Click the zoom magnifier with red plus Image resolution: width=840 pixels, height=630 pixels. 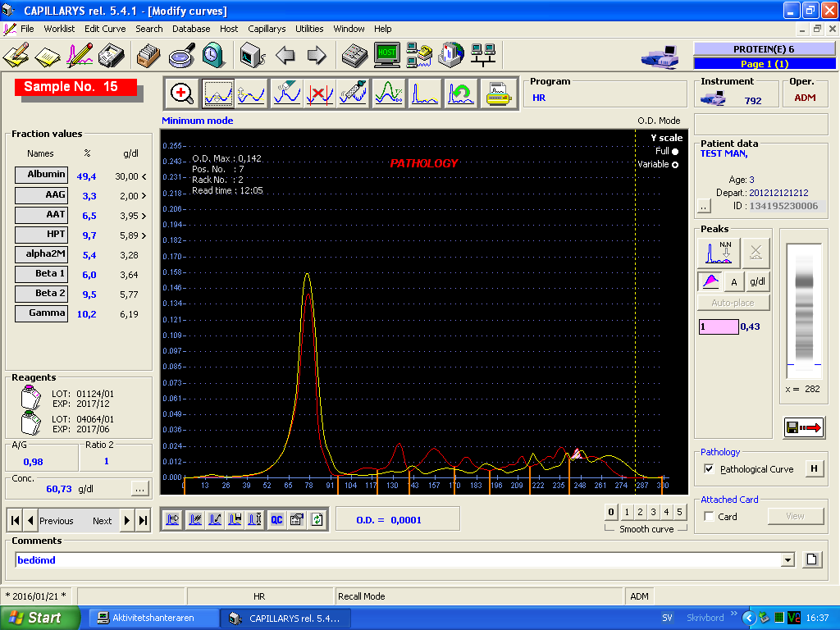[x=181, y=94]
